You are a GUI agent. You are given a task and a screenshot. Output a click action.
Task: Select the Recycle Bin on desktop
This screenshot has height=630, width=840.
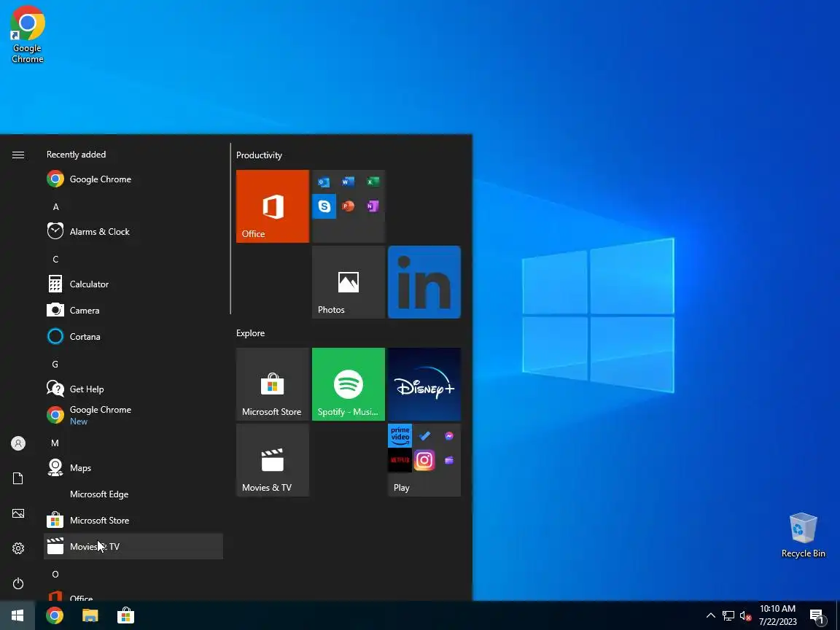click(x=803, y=535)
